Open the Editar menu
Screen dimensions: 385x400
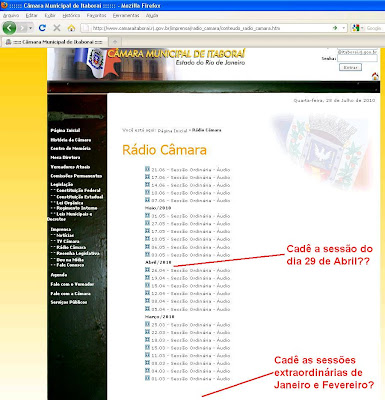click(x=31, y=15)
